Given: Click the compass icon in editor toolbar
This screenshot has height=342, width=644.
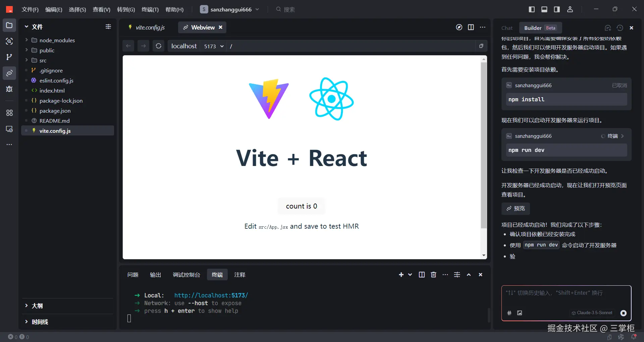Looking at the screenshot, I should (x=459, y=27).
